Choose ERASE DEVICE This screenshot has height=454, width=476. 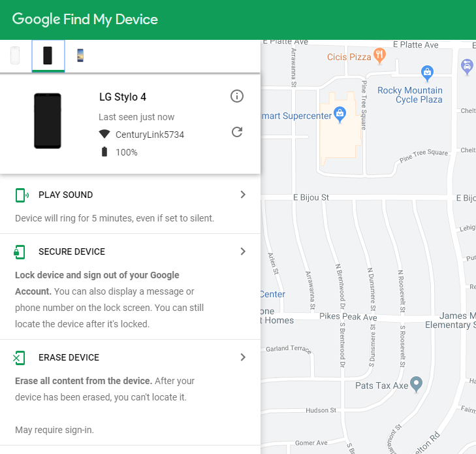69,357
